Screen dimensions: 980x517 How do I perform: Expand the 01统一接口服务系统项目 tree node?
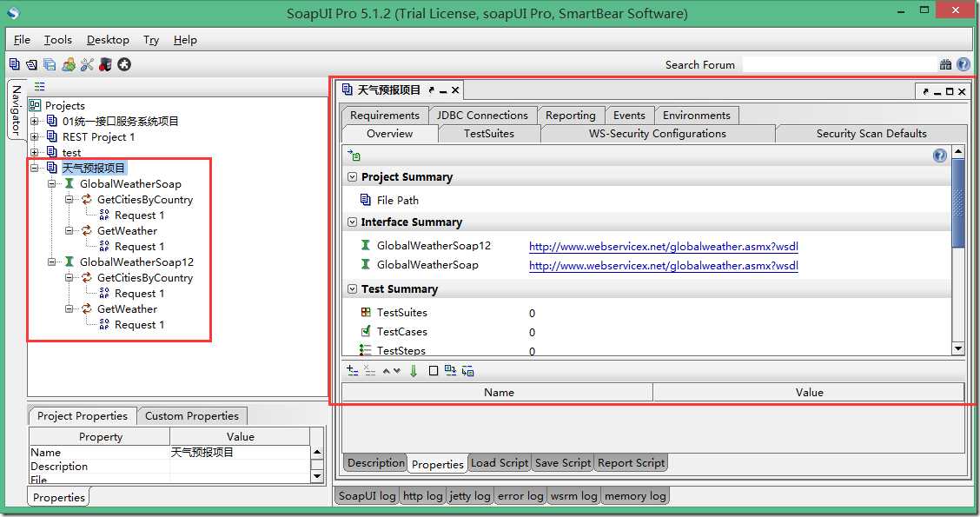[35, 122]
